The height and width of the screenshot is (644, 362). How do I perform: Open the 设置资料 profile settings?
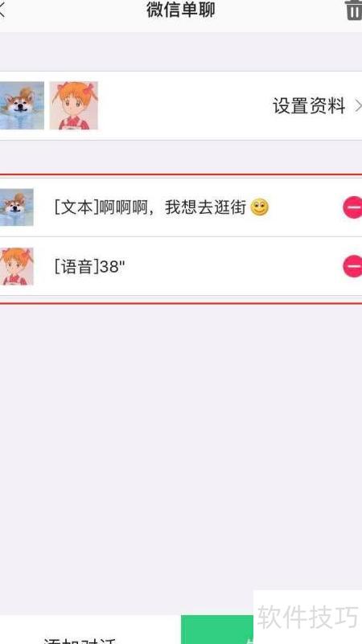309,106
